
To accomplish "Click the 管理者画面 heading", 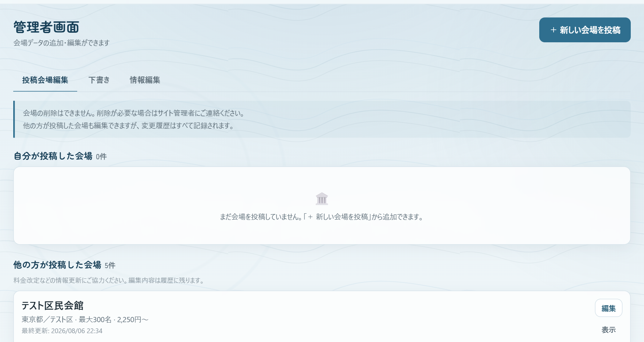I will click(x=46, y=27).
